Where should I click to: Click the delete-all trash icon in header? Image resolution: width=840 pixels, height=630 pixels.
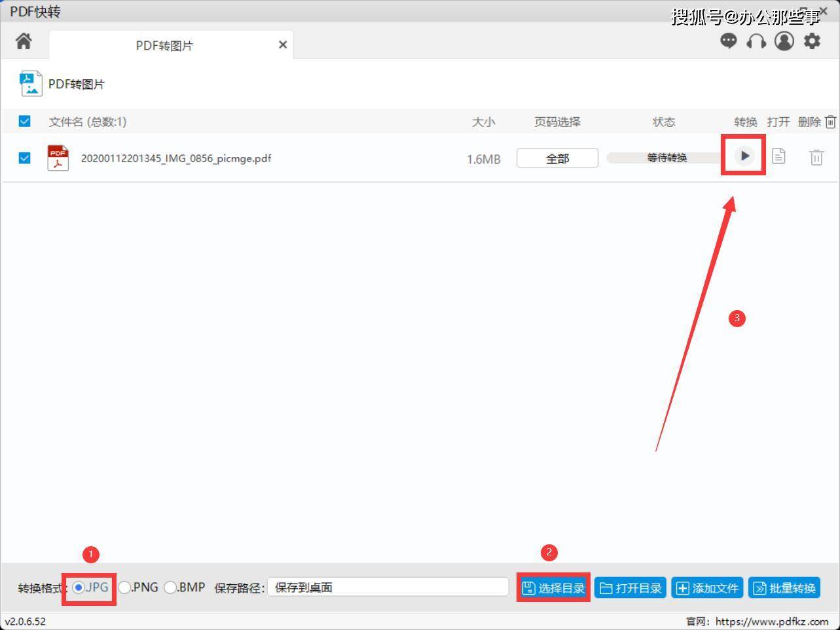point(830,122)
